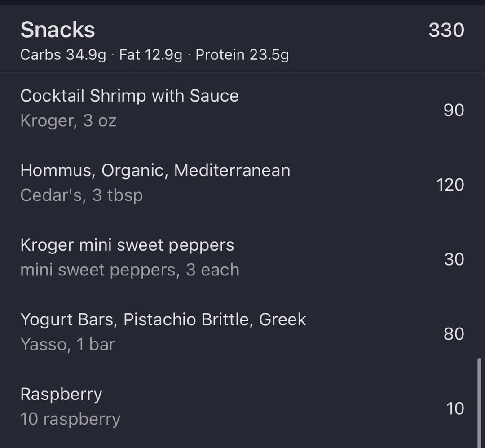Click mini sweet peppers, 3 each serving text

click(x=130, y=271)
